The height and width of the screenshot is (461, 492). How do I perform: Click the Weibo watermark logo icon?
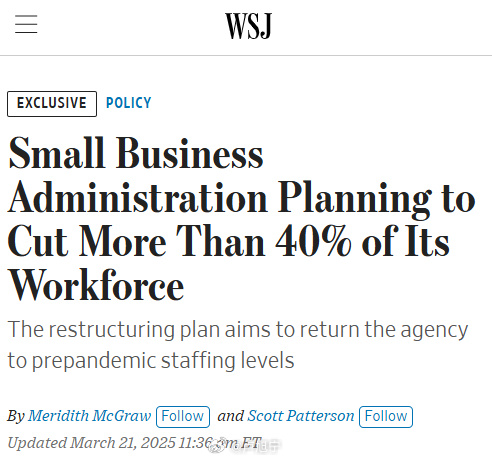pos(217,446)
